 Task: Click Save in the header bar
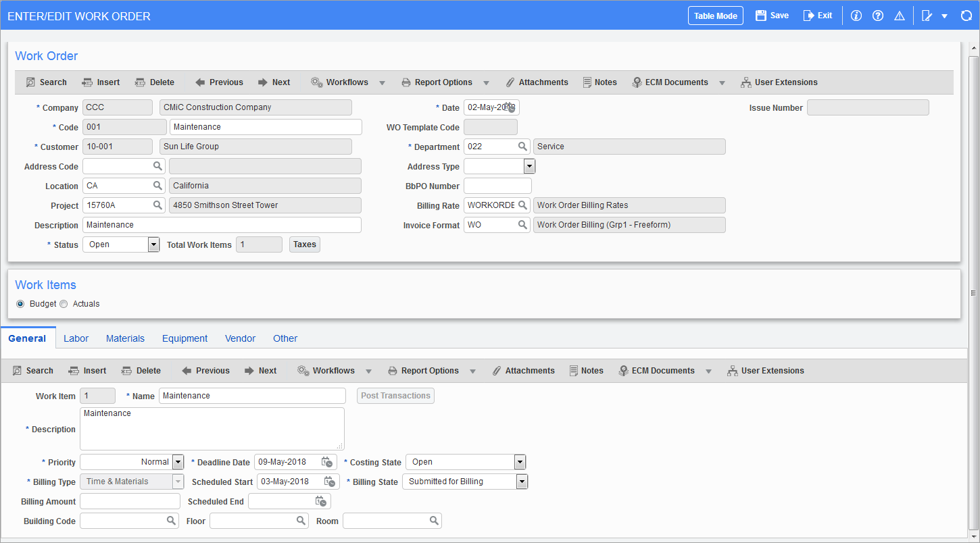pyautogui.click(x=772, y=15)
